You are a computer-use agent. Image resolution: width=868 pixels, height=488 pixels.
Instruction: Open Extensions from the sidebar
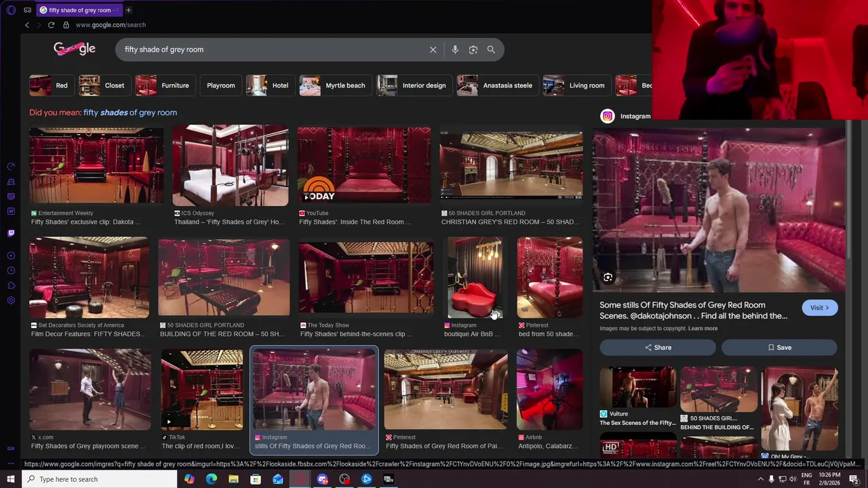[x=11, y=285]
